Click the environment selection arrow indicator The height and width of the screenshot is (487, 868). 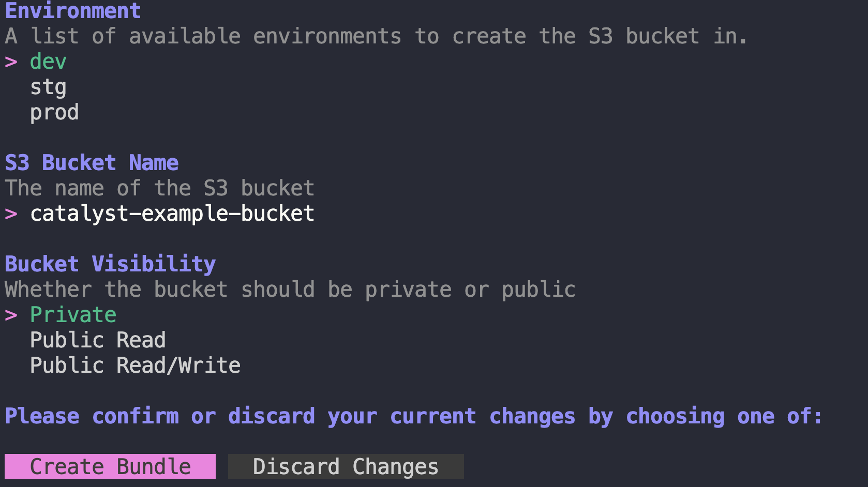click(x=10, y=61)
